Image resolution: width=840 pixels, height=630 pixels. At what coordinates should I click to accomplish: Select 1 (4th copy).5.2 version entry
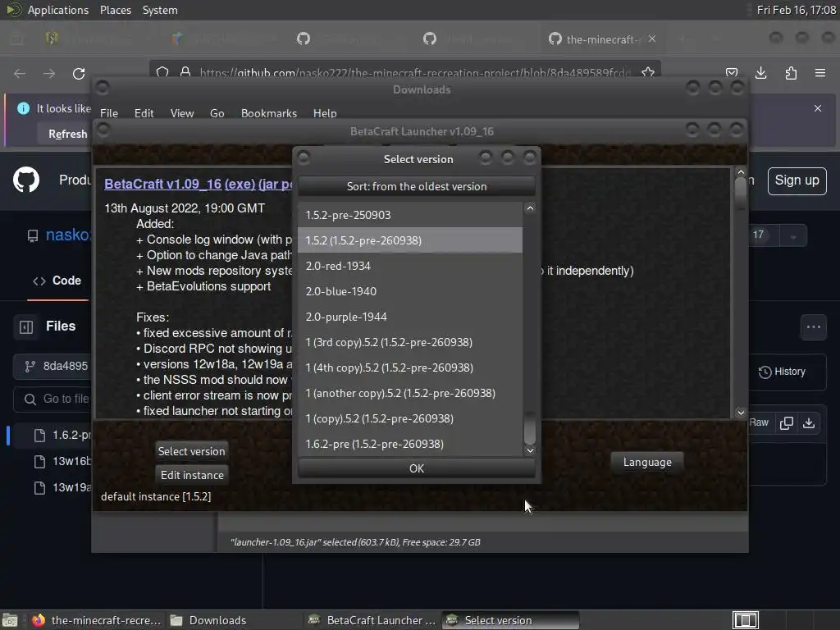tap(410, 367)
